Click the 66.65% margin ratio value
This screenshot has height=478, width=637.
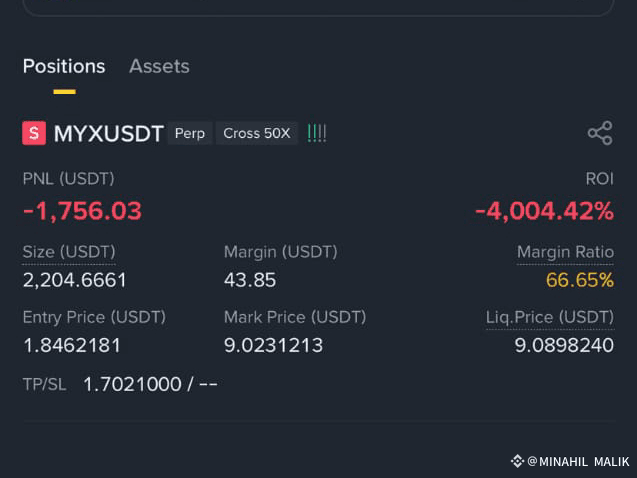(x=580, y=280)
